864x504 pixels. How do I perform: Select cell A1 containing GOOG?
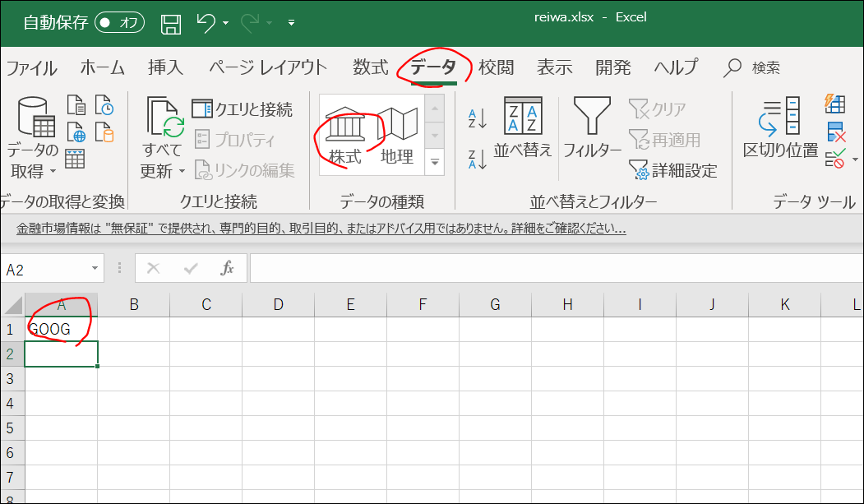tap(61, 329)
